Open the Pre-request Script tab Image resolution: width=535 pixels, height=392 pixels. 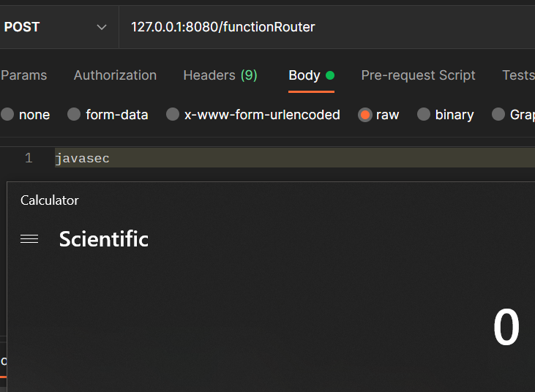click(418, 75)
